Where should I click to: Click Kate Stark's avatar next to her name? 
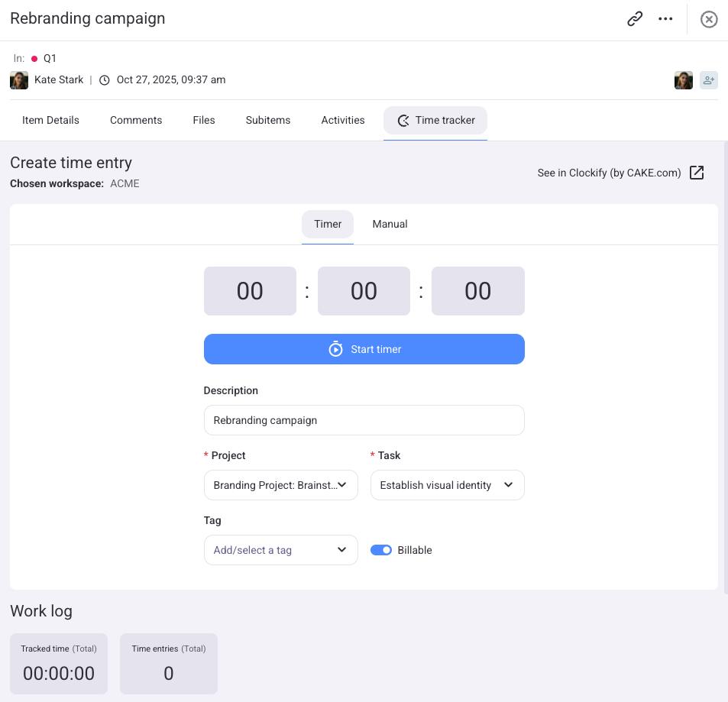19,80
